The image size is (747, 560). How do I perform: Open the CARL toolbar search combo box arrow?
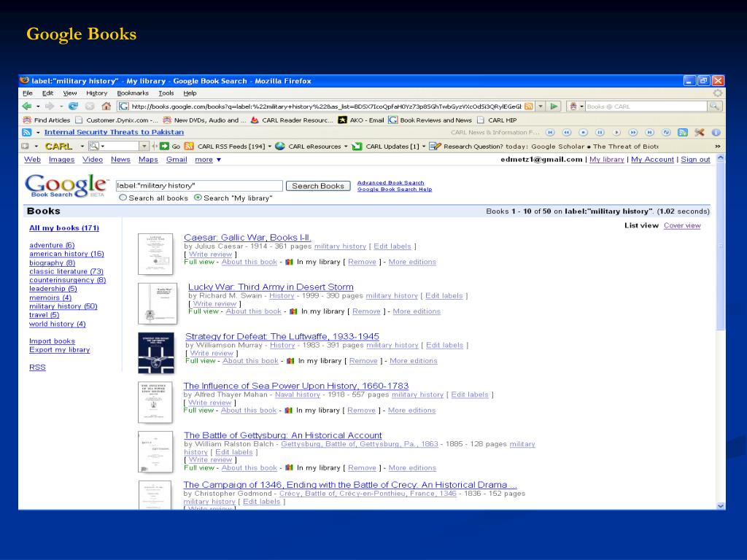click(144, 146)
